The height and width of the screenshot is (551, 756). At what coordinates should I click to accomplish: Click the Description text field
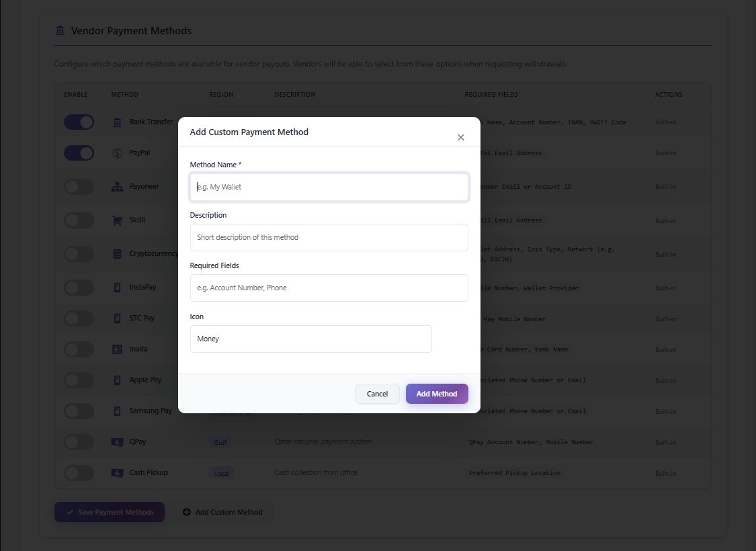[329, 237]
